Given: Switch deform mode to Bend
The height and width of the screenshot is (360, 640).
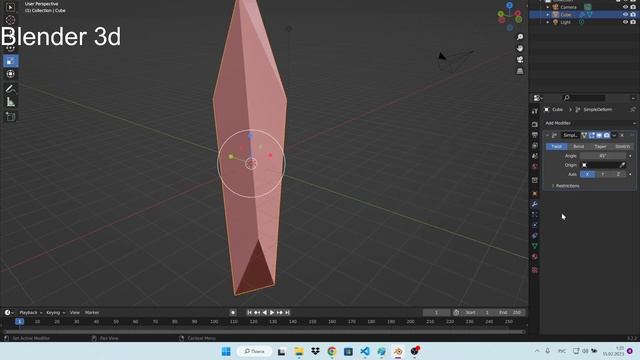Looking at the screenshot, I should click(578, 147).
